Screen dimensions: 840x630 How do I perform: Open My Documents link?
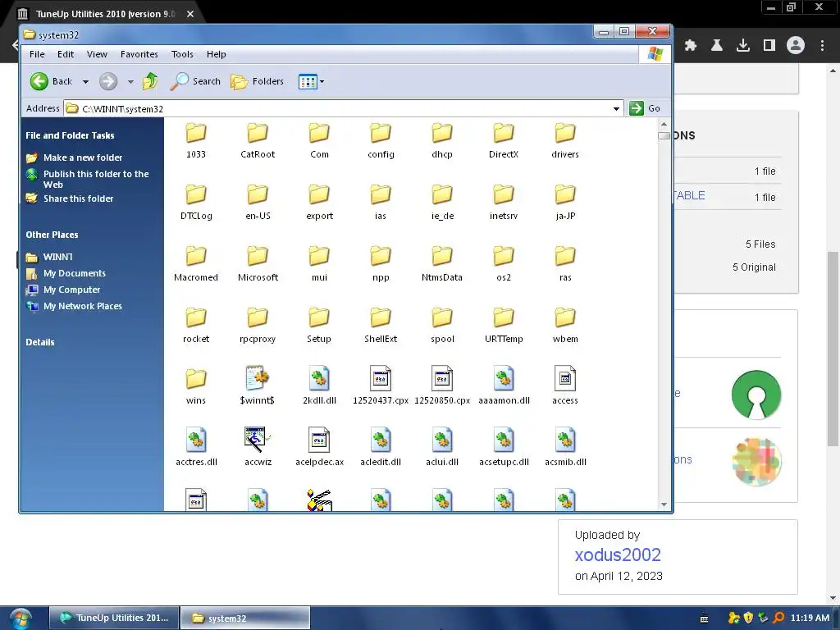tap(66, 273)
